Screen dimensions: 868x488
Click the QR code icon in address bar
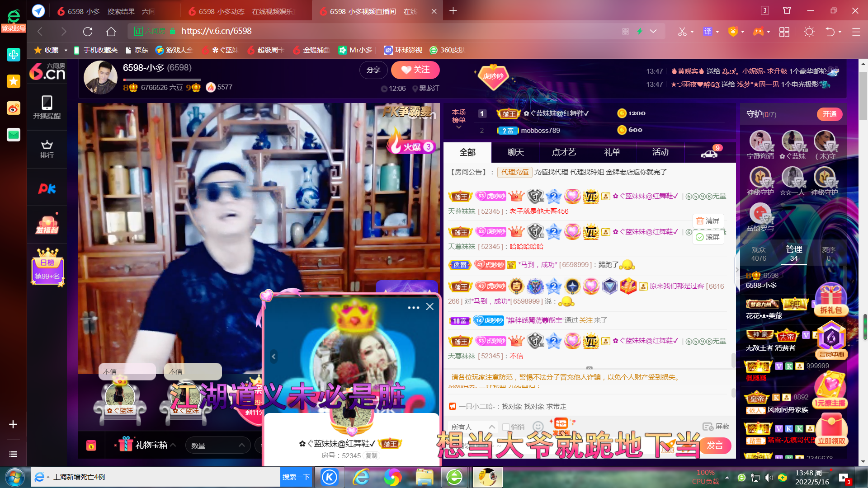[626, 31]
